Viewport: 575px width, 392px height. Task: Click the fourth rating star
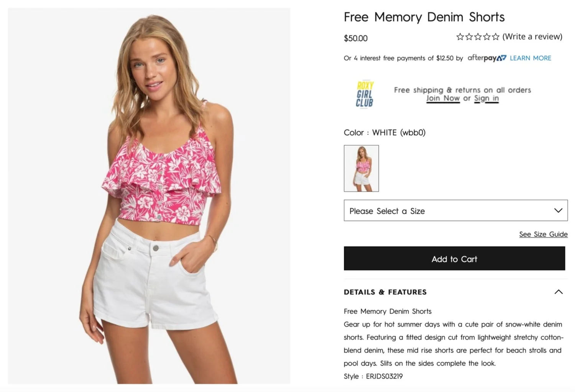[486, 37]
